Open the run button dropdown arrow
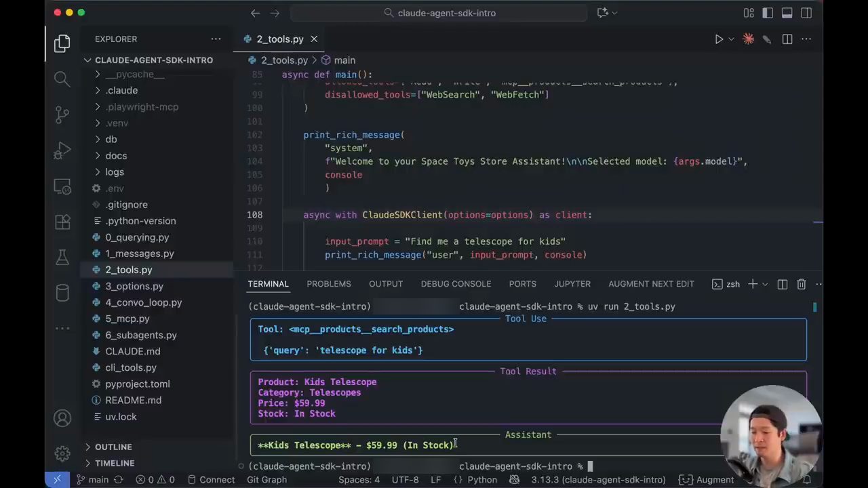This screenshot has width=868, height=488. tap(731, 39)
